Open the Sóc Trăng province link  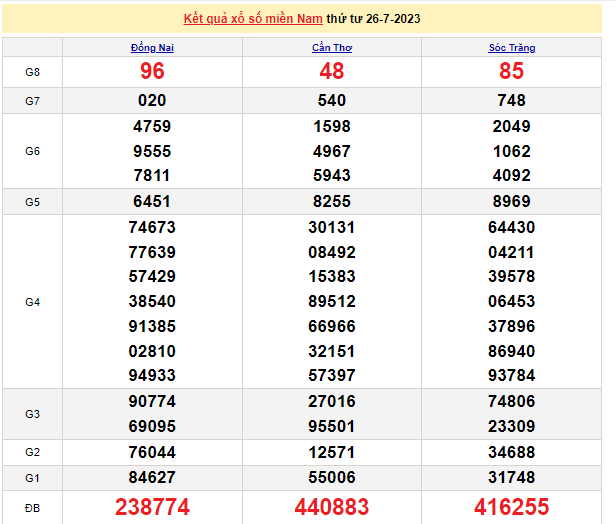tap(512, 48)
